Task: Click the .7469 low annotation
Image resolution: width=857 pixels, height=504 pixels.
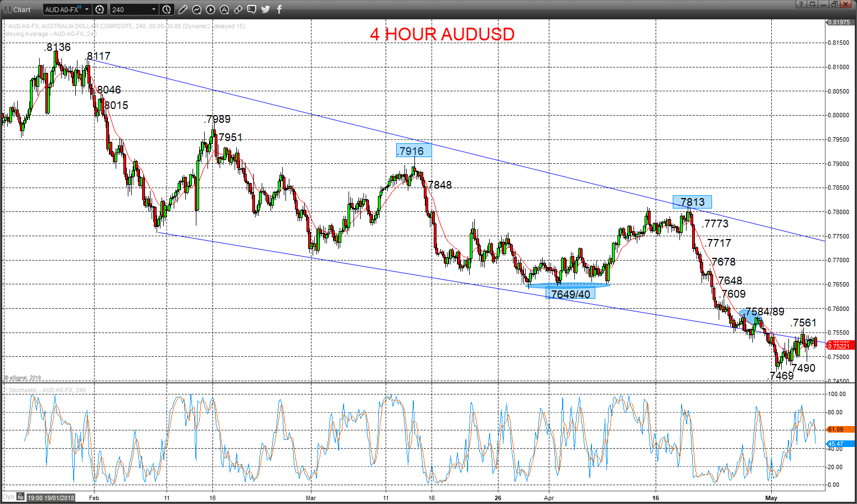Action: pyautogui.click(x=782, y=376)
